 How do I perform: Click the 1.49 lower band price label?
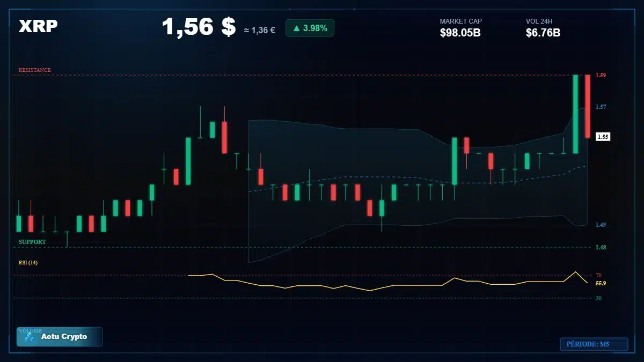tap(601, 225)
